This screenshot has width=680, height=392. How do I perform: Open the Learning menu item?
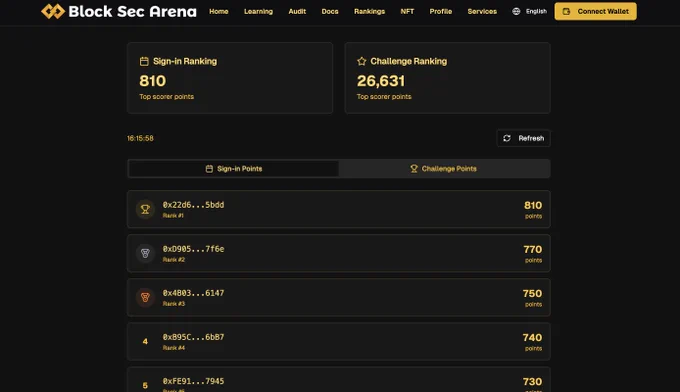point(258,11)
